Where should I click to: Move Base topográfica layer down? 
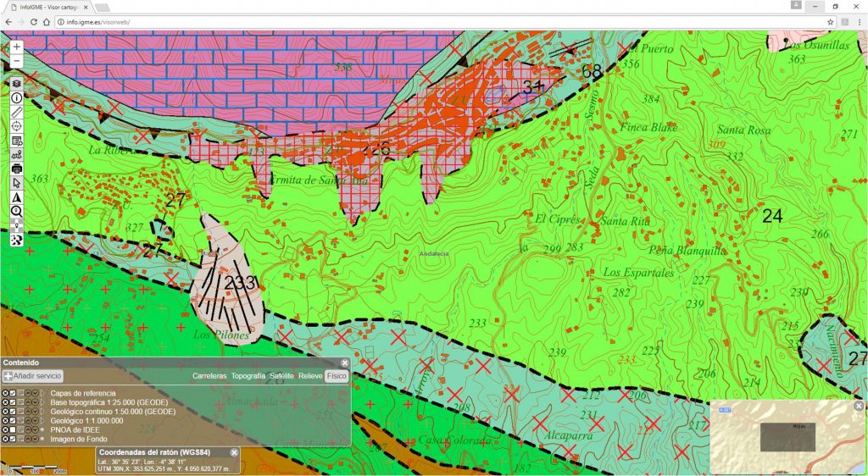pos(35,402)
